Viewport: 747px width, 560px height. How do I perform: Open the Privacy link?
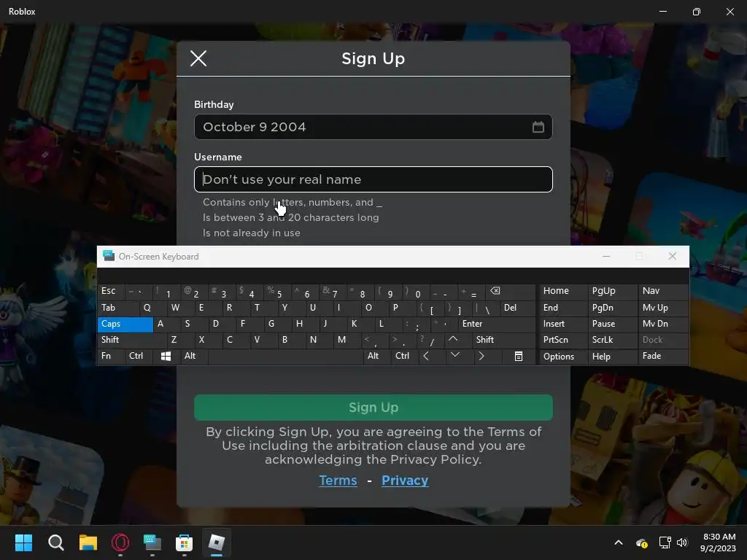coord(405,481)
